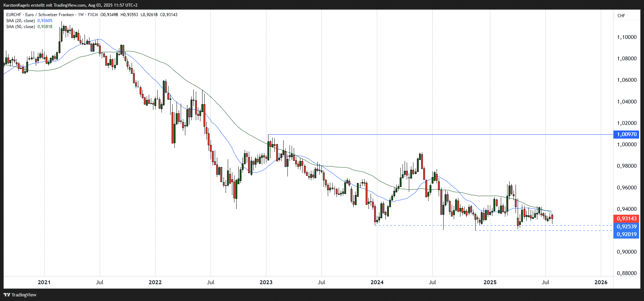Image resolution: width=644 pixels, height=301 pixels.
Task: Click the 1W timeframe text in the chart title
Action: 81,15
